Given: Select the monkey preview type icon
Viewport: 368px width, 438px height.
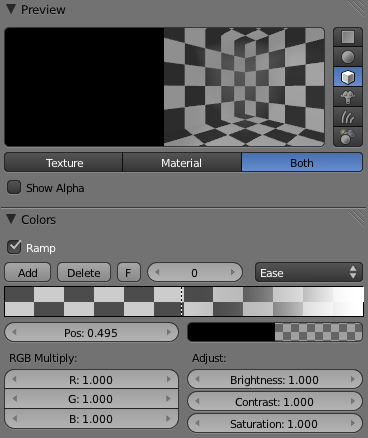Looking at the screenshot, I should pyautogui.click(x=348, y=97).
